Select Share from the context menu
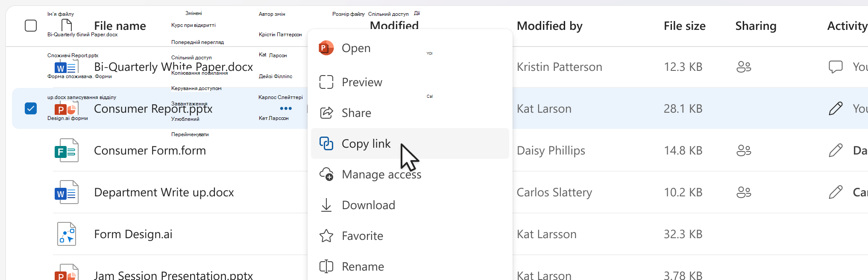The height and width of the screenshot is (280, 868). click(410, 113)
